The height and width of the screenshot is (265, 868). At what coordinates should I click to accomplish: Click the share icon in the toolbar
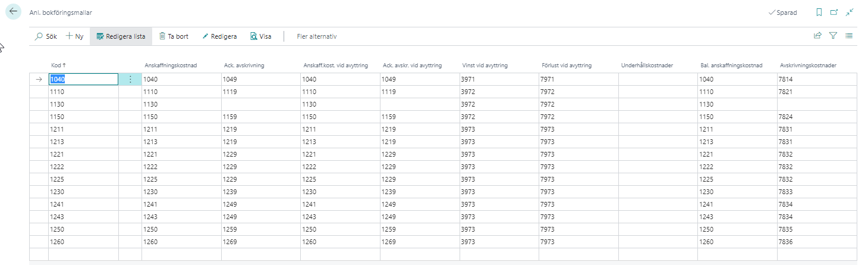pos(817,36)
